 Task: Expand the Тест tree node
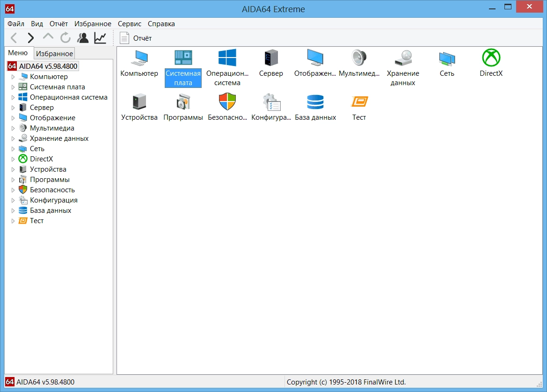pyautogui.click(x=13, y=221)
